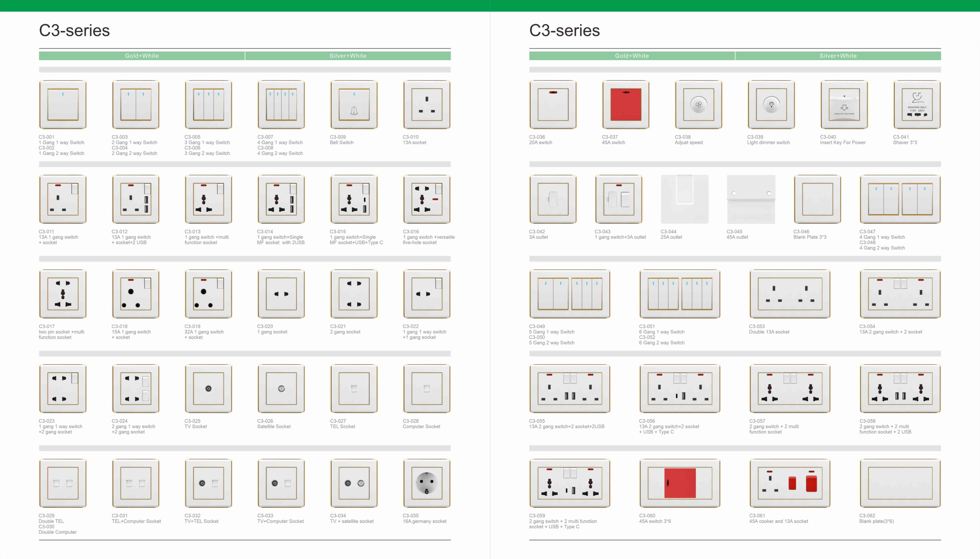Image resolution: width=980 pixels, height=559 pixels.
Task: Open the C3-053 Double 13A socket image
Action: [790, 294]
